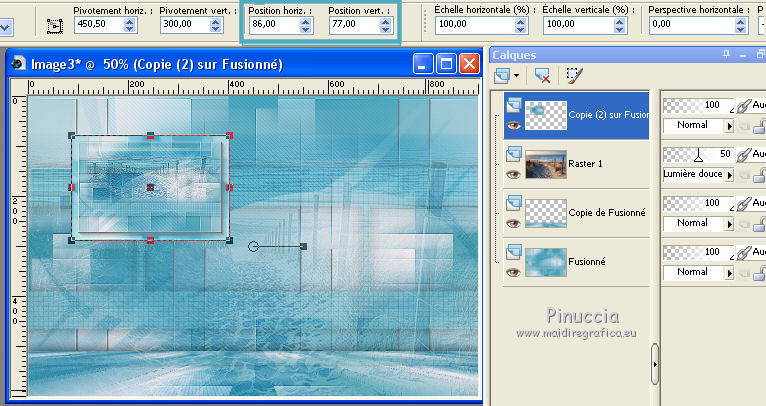
Task: Click bottom-left corner handle of selection box
Action: (71, 240)
